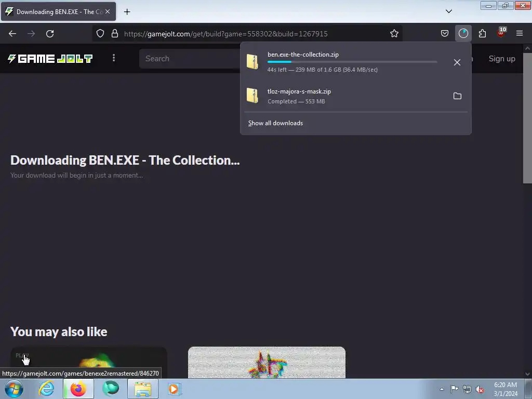Image resolution: width=532 pixels, height=399 pixels.
Task: Open the Action Center flag icon
Action: tap(454, 389)
